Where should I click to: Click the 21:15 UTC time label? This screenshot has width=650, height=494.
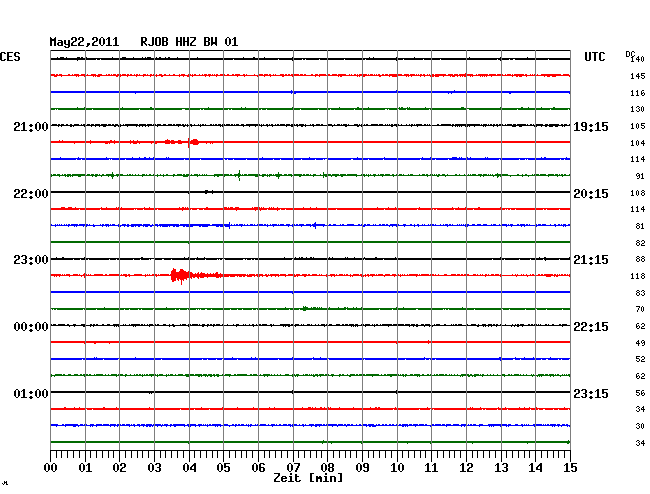591,260
